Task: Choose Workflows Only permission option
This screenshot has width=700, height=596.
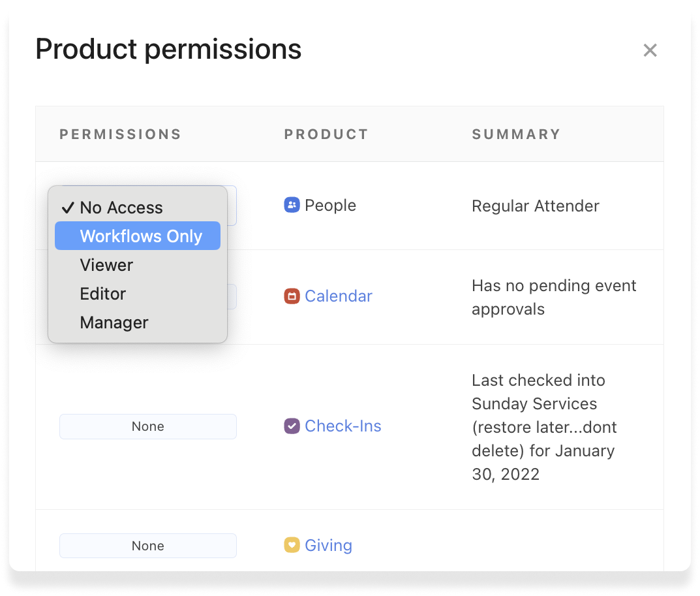Action: 140,236
